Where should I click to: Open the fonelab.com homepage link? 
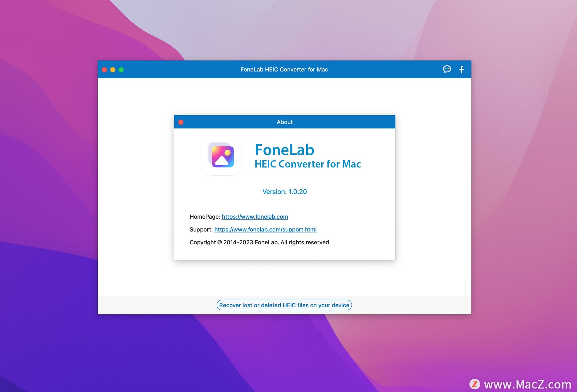[255, 217]
